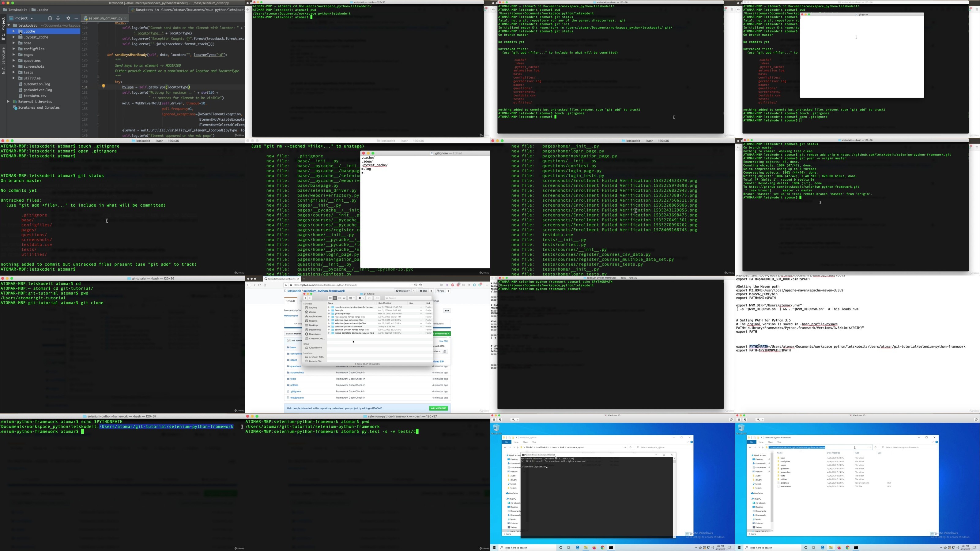This screenshot has width=980, height=551.
Task: Click PyCharm's Collapse All icon in Project panel
Action: [x=58, y=18]
